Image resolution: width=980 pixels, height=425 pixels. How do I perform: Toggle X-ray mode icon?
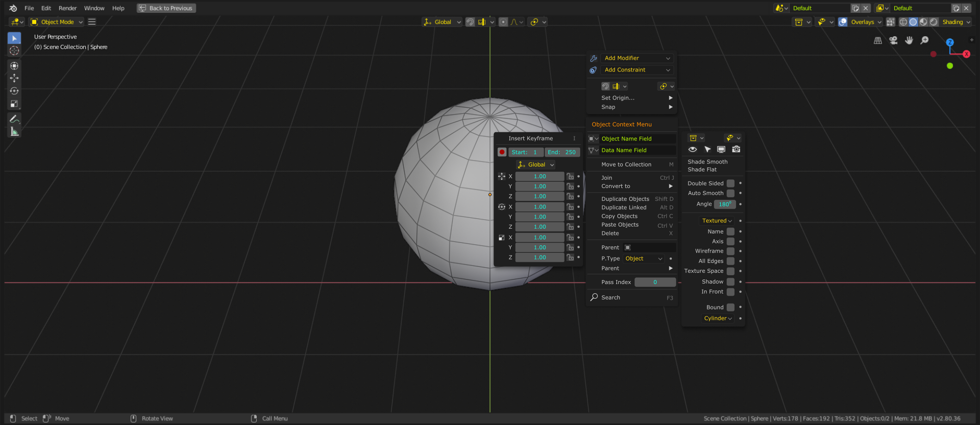[891, 22]
